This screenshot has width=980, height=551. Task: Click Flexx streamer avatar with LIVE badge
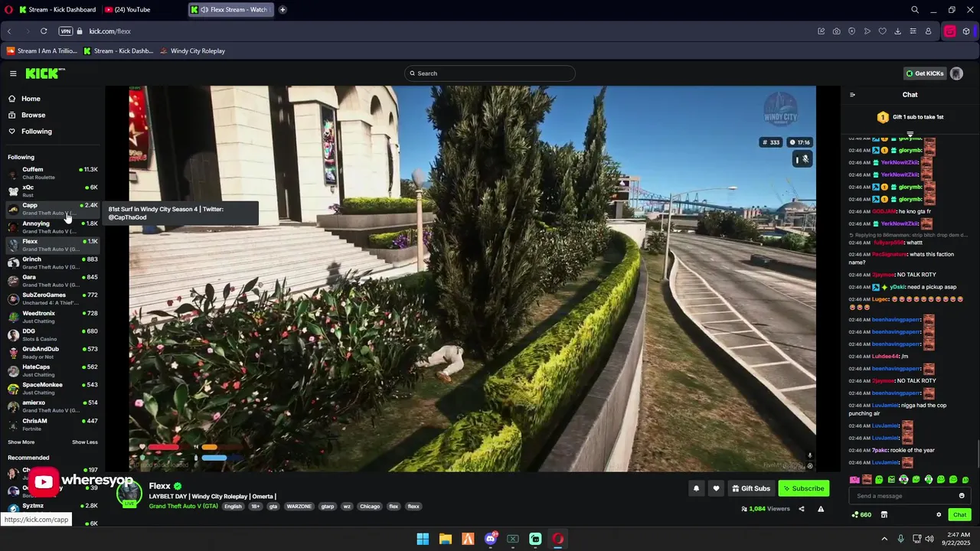[x=129, y=494]
